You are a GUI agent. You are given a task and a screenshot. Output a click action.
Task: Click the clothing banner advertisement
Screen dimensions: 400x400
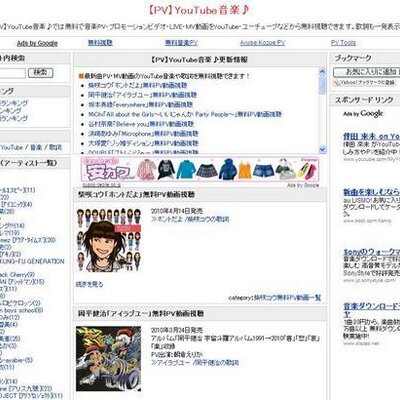(x=200, y=169)
